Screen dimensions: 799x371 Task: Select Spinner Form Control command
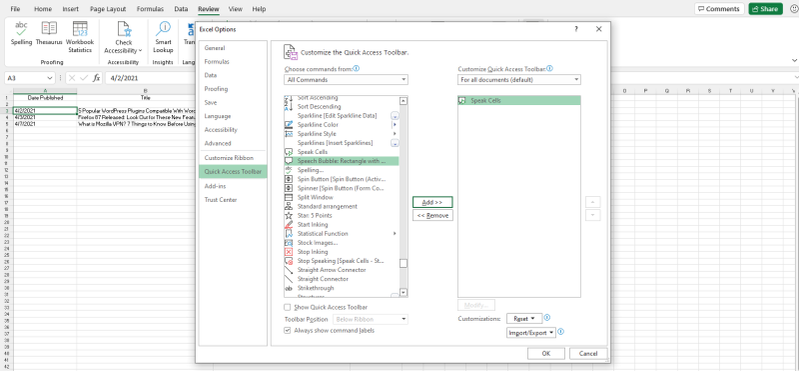coord(341,188)
